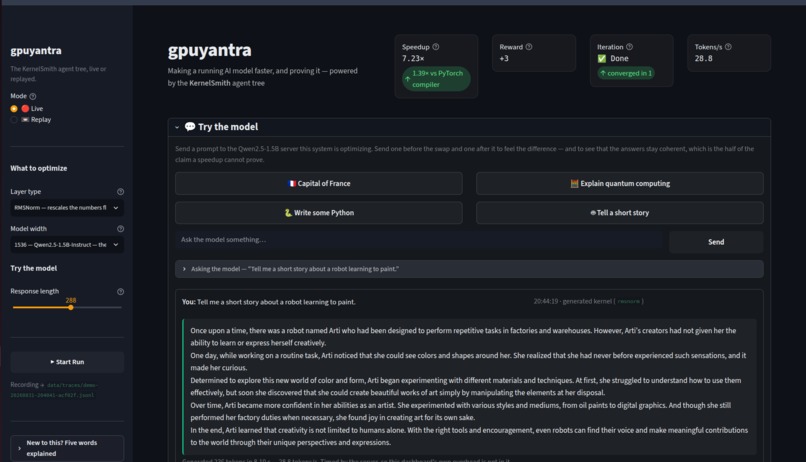Image resolution: width=806 pixels, height=462 pixels.
Task: Open the Iteration help icon
Action: click(629, 47)
